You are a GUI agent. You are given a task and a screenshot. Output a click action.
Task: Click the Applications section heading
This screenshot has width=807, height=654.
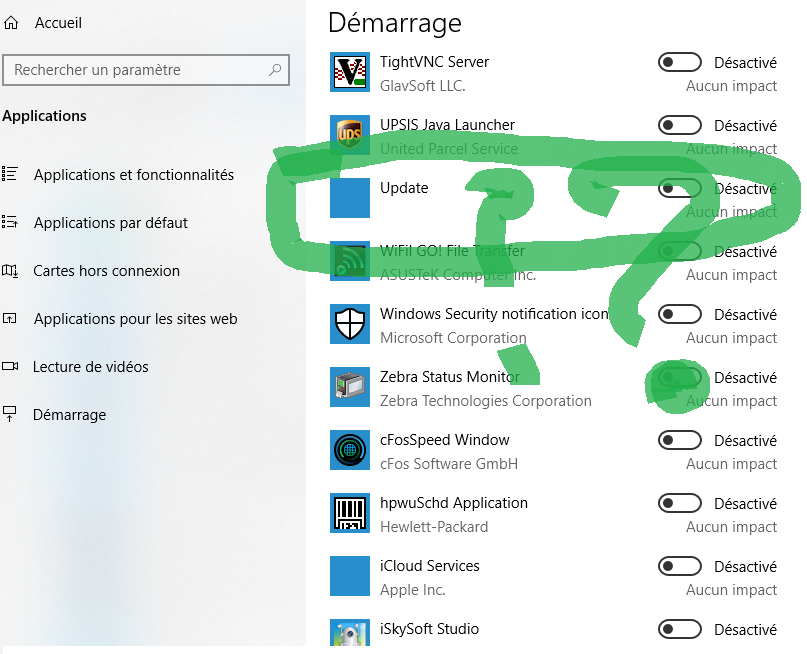(44, 116)
